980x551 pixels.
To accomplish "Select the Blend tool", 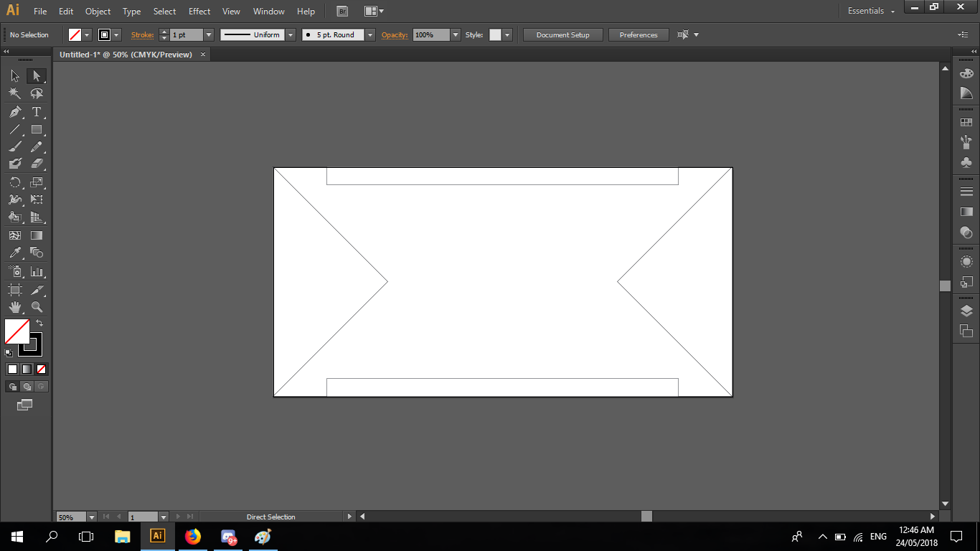I will coord(37,253).
